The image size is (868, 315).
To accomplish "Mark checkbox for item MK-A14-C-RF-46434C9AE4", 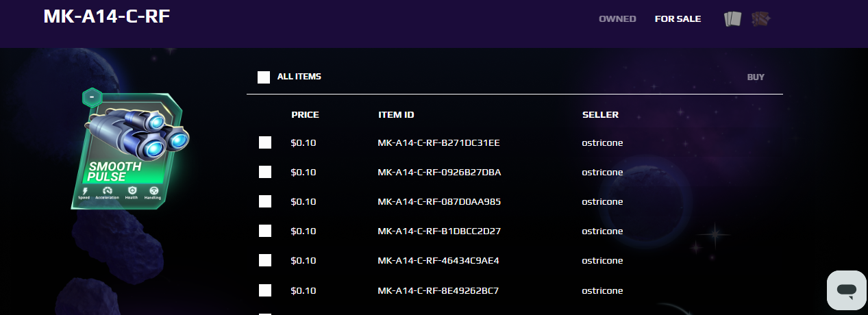I will click(x=265, y=260).
